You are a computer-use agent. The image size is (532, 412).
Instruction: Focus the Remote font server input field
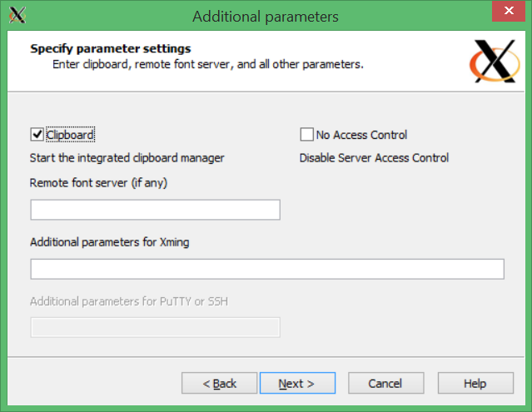tap(156, 210)
